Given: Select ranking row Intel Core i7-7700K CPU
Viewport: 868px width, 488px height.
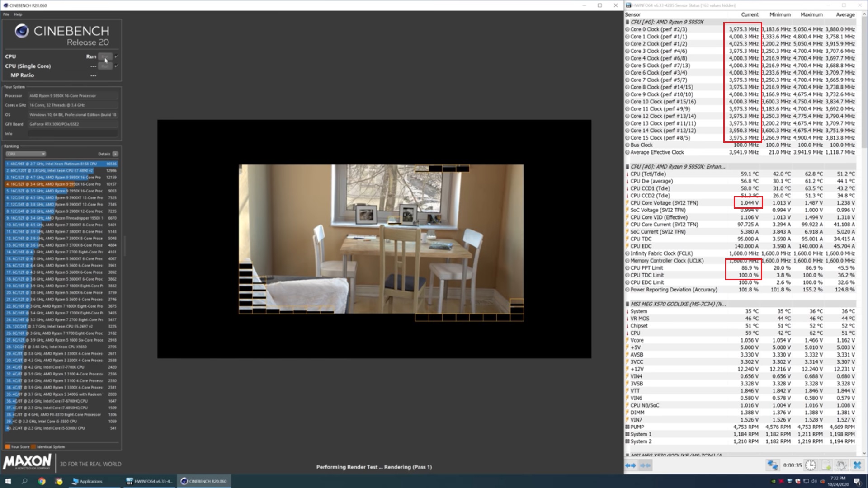Looking at the screenshot, I should point(61,367).
